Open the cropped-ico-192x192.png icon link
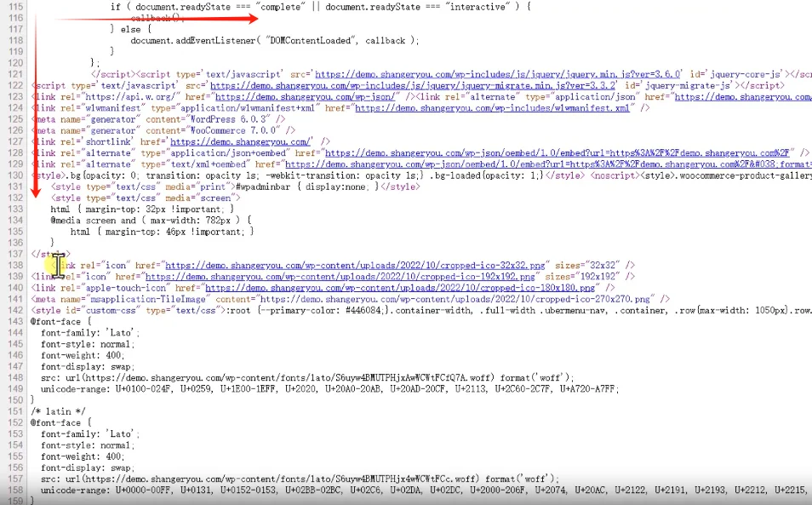This screenshot has width=812, height=505. pyautogui.click(x=340, y=277)
